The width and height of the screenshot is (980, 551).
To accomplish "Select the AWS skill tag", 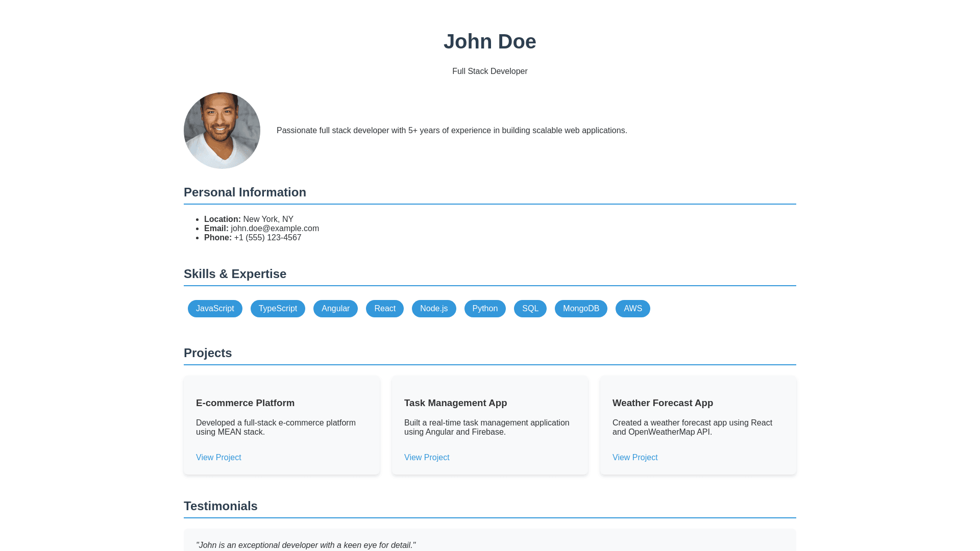I will (x=632, y=309).
